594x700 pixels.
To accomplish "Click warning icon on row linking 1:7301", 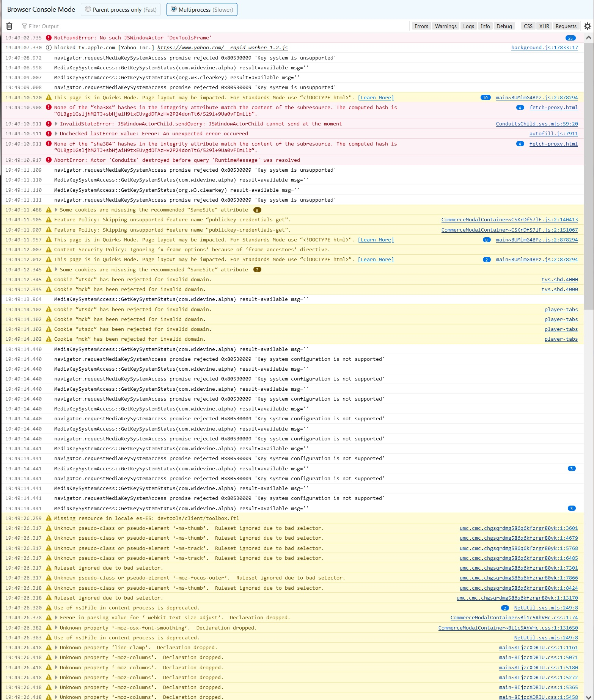I will point(49,568).
